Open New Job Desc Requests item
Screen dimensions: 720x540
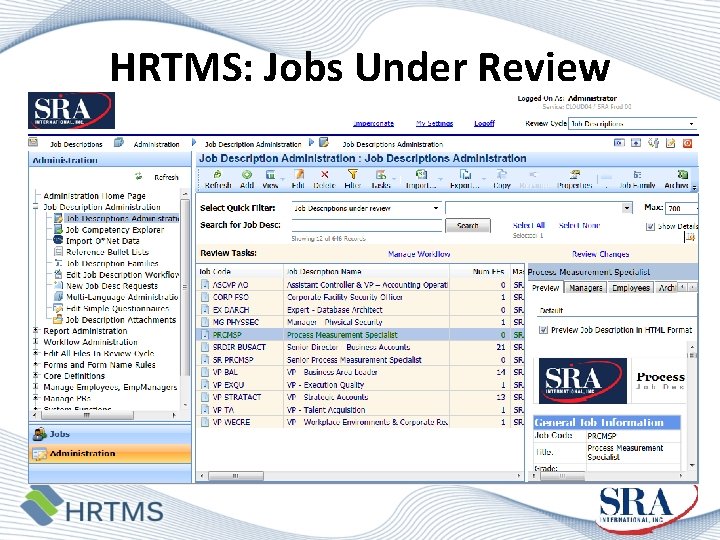click(112, 286)
